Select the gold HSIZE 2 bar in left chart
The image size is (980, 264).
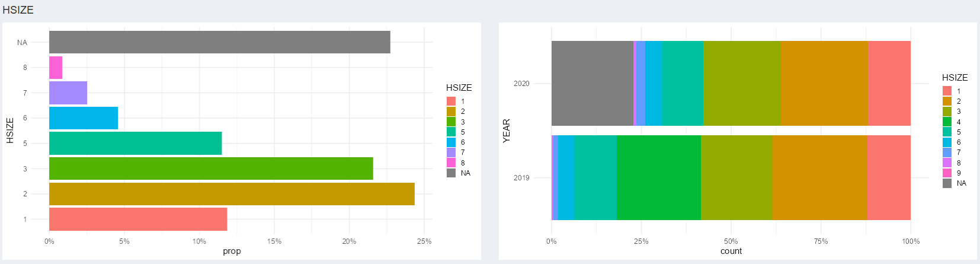click(x=232, y=194)
